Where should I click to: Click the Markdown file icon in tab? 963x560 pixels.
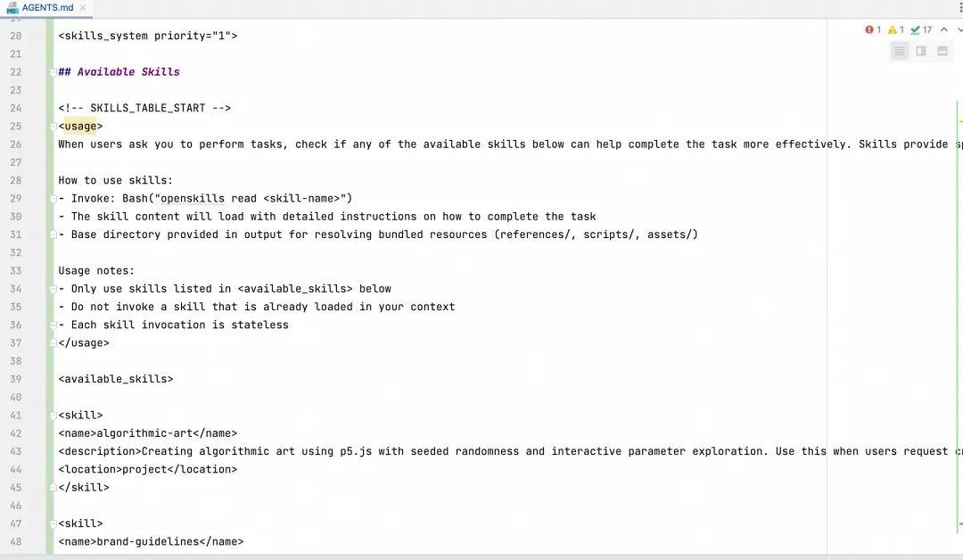(x=12, y=8)
